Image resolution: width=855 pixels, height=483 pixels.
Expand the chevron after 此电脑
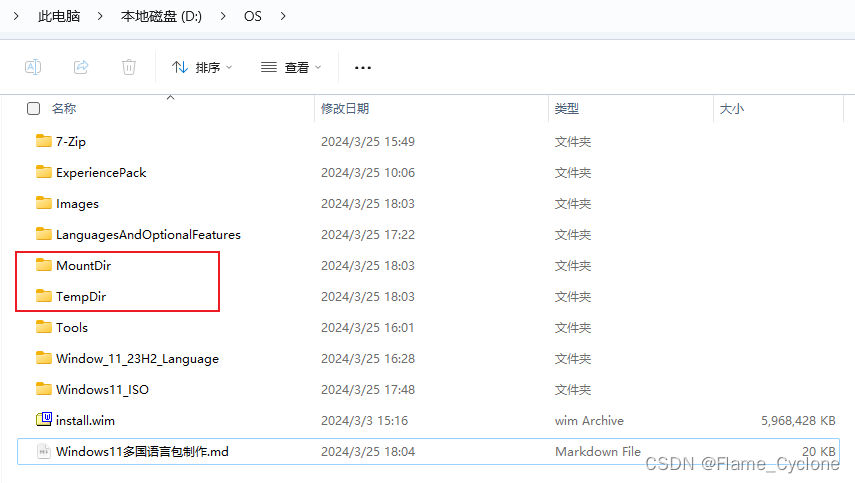point(100,16)
